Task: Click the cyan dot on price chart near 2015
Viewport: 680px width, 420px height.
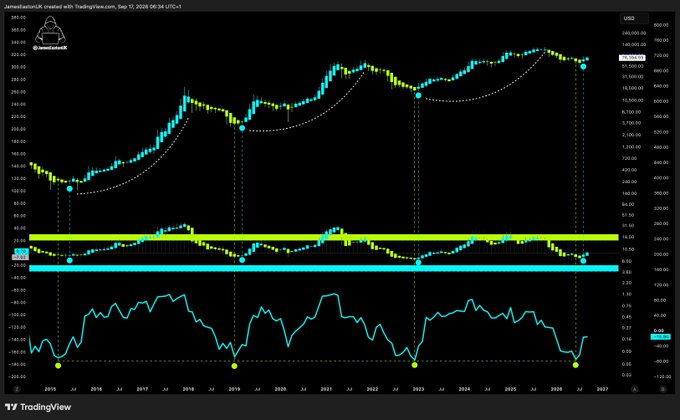Action: point(69,189)
